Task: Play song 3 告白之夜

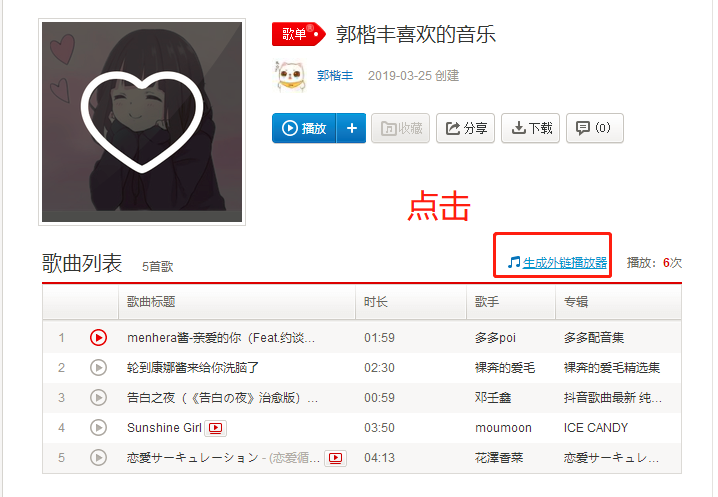Action: pos(98,398)
